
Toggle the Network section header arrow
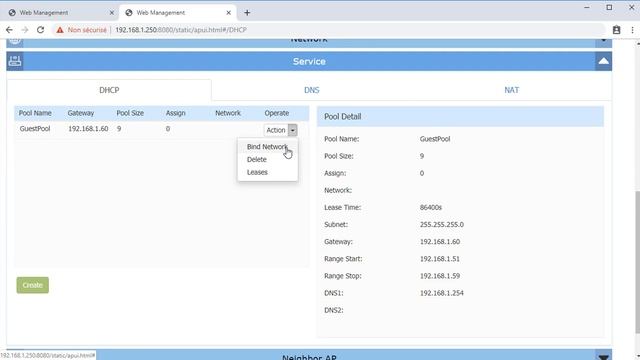pos(603,42)
